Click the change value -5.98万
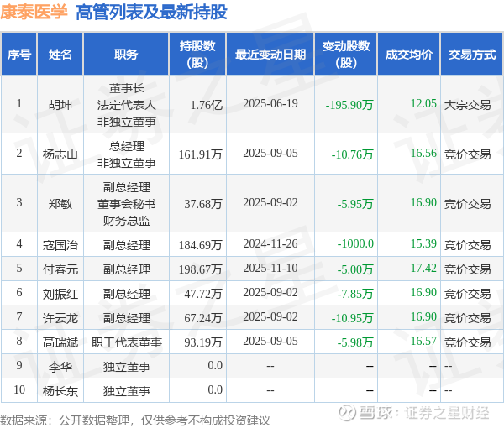Image resolution: width=504 pixels, height=428 pixels. coord(355,342)
